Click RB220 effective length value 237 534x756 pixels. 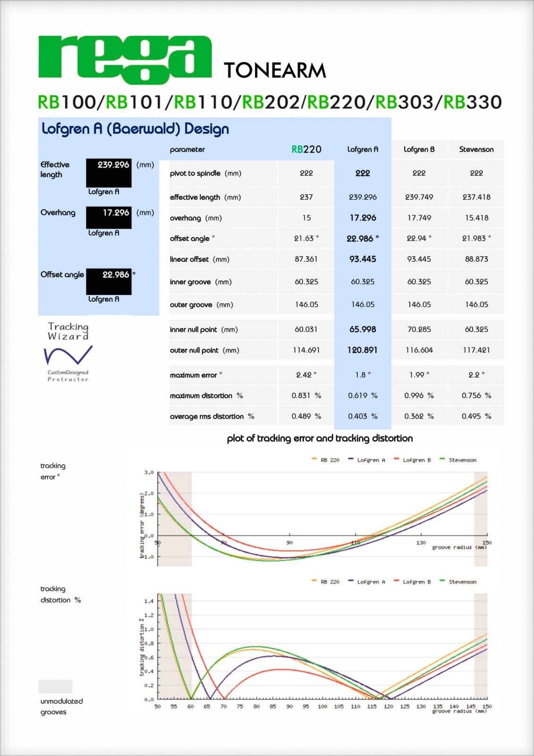pyautogui.click(x=306, y=197)
